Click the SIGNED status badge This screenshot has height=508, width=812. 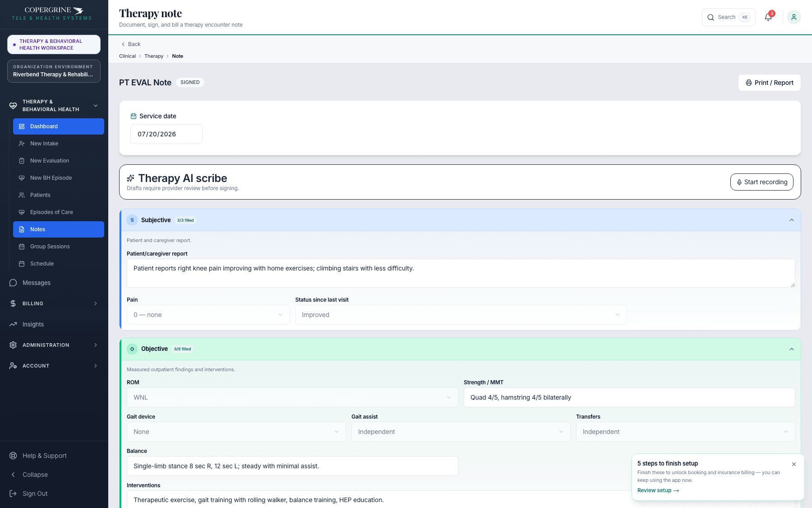pyautogui.click(x=190, y=82)
